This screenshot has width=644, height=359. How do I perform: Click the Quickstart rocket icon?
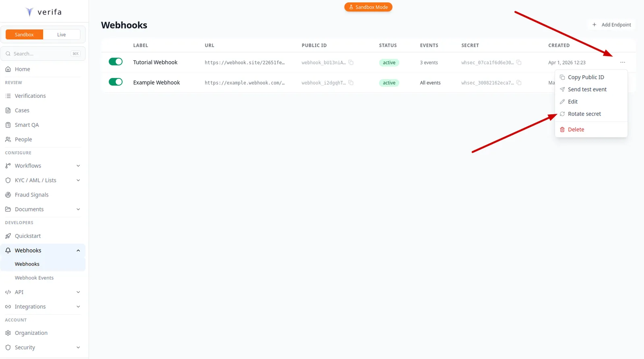[x=8, y=236]
